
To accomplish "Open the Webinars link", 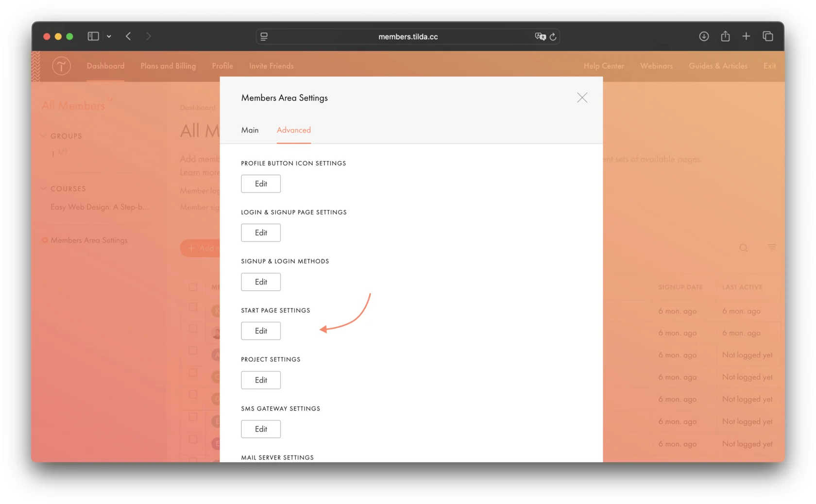I will pyautogui.click(x=656, y=66).
